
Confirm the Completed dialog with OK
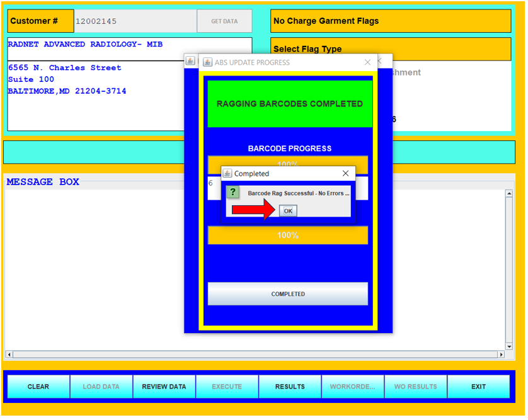click(x=289, y=212)
